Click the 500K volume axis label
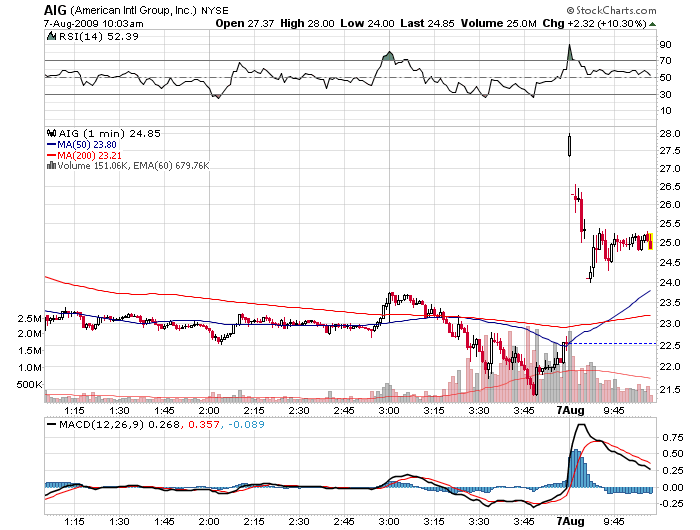The width and height of the screenshot is (700, 530). (29, 384)
